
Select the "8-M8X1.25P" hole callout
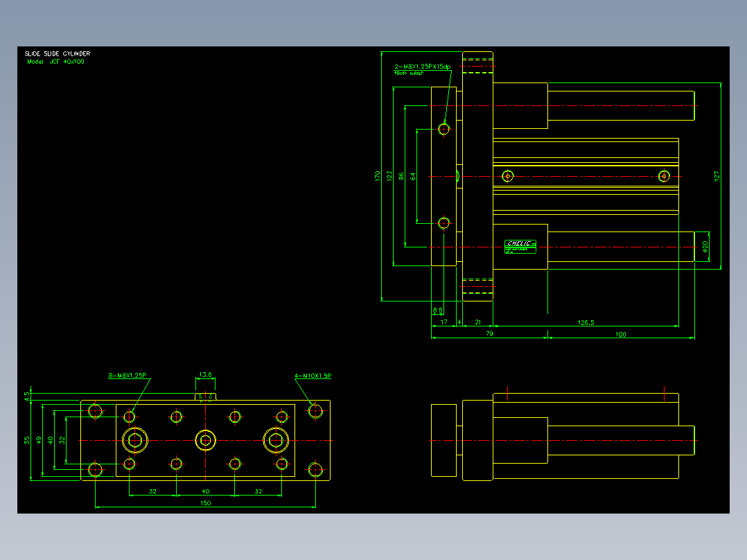(128, 376)
